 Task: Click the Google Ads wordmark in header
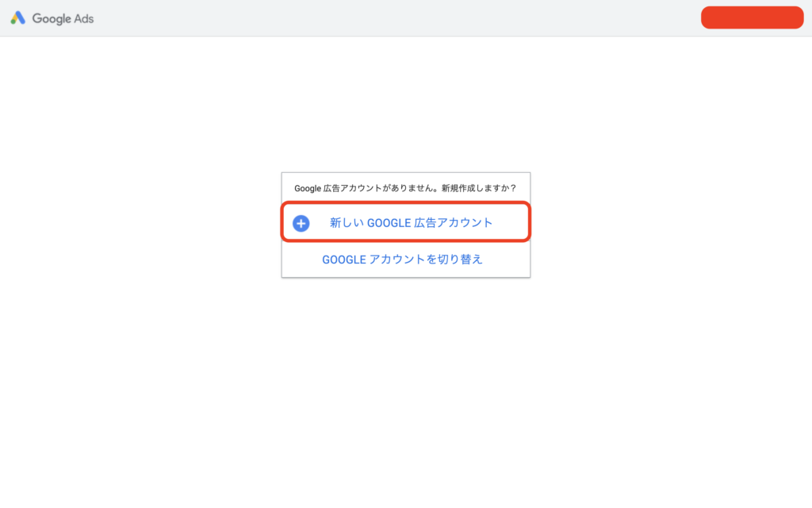coord(63,19)
